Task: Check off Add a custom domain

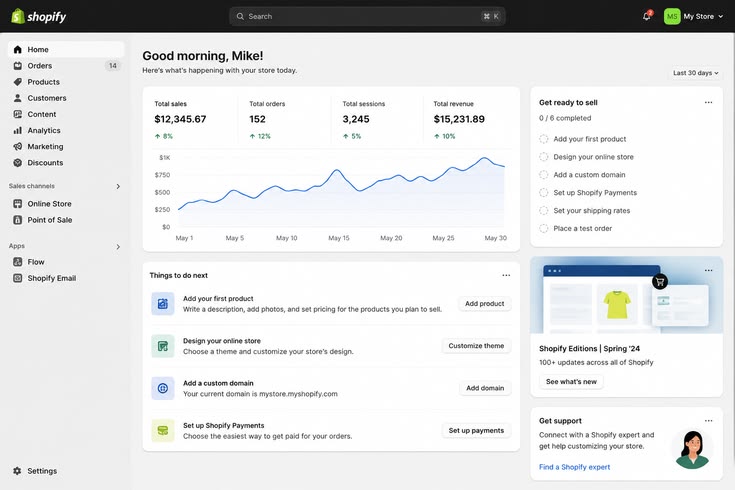Action: [544, 174]
